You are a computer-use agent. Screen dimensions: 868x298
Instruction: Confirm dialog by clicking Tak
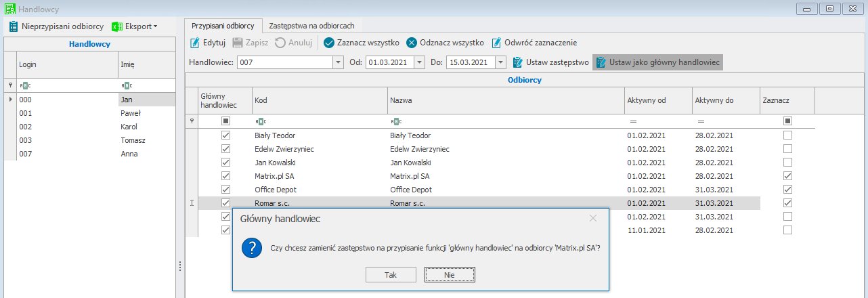(x=390, y=274)
